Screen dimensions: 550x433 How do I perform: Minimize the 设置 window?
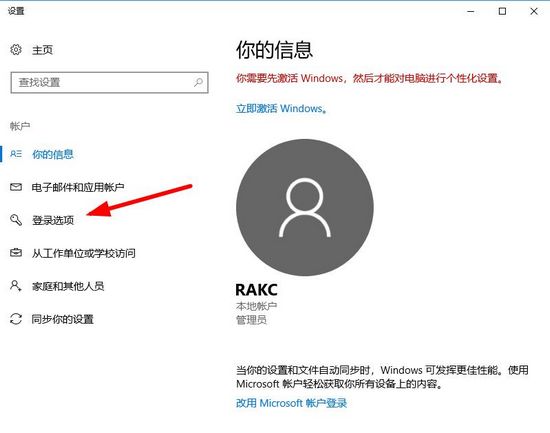click(x=471, y=11)
